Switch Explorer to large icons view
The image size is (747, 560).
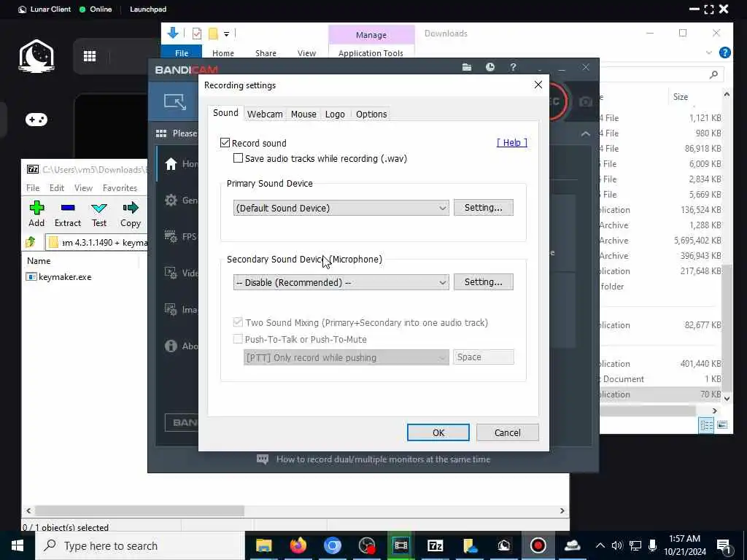(722, 425)
